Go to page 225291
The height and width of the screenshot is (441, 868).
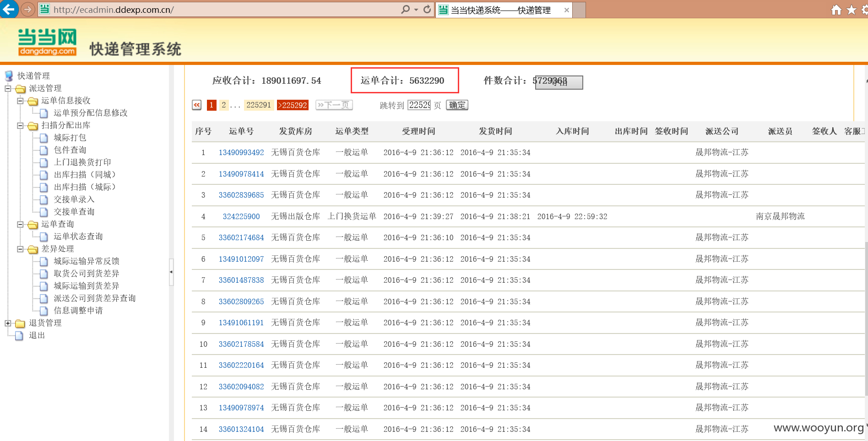click(x=259, y=105)
